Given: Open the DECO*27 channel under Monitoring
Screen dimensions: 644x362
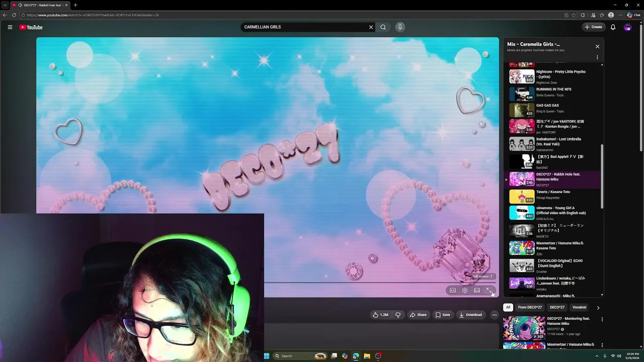Looking at the screenshot, I should [x=553, y=329].
